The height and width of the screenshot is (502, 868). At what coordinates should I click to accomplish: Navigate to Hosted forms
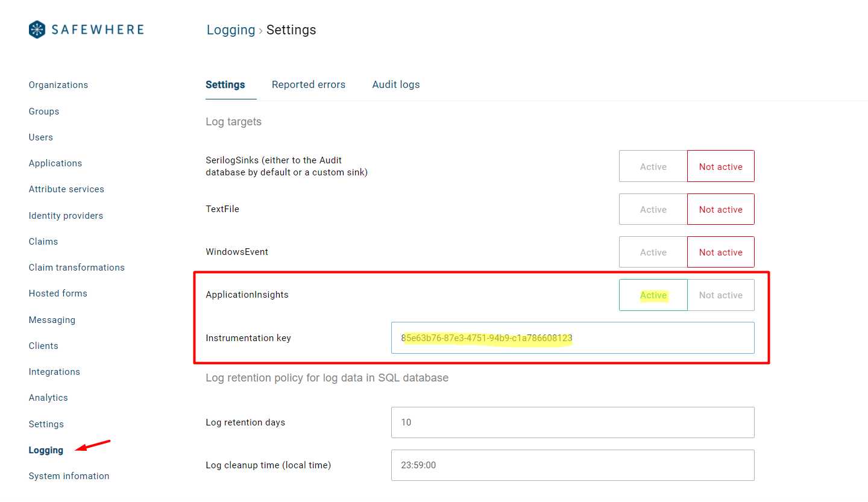[58, 293]
